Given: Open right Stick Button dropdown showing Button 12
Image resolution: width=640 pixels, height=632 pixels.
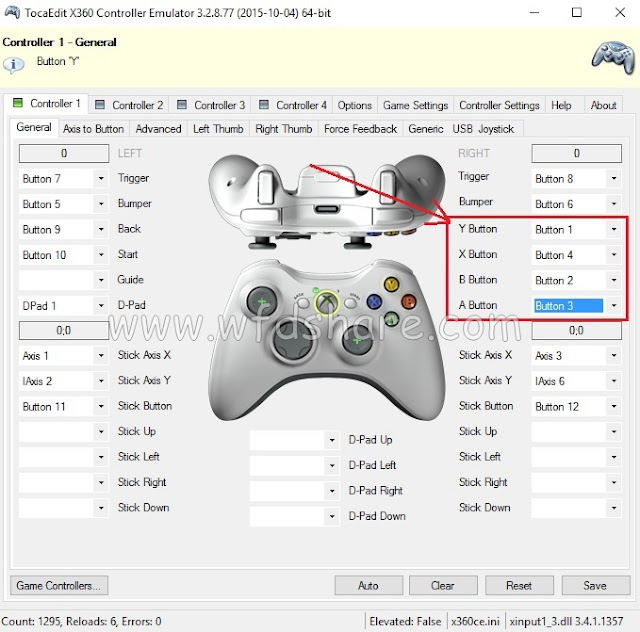Looking at the screenshot, I should pyautogui.click(x=576, y=406).
